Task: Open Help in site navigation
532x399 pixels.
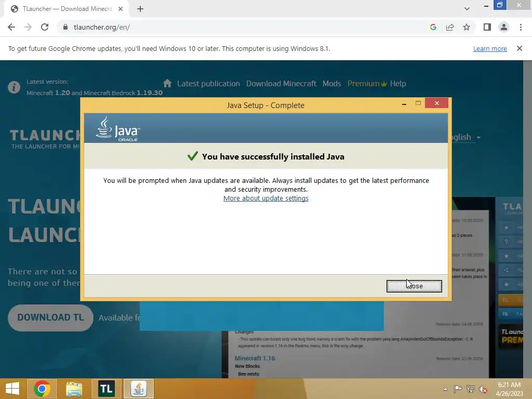Action: coord(398,84)
